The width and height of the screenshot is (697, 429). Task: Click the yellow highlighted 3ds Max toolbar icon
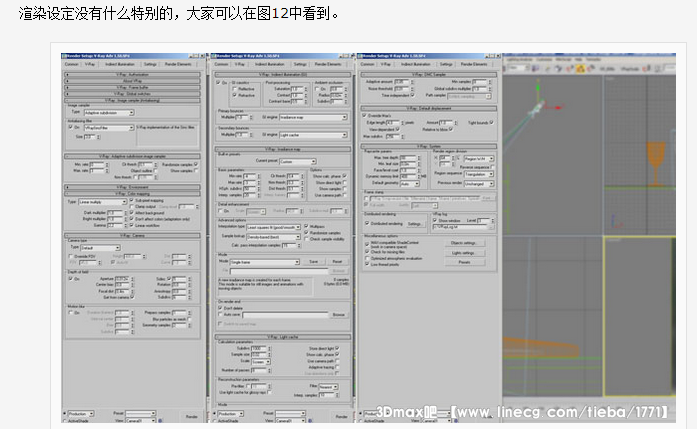click(580, 68)
